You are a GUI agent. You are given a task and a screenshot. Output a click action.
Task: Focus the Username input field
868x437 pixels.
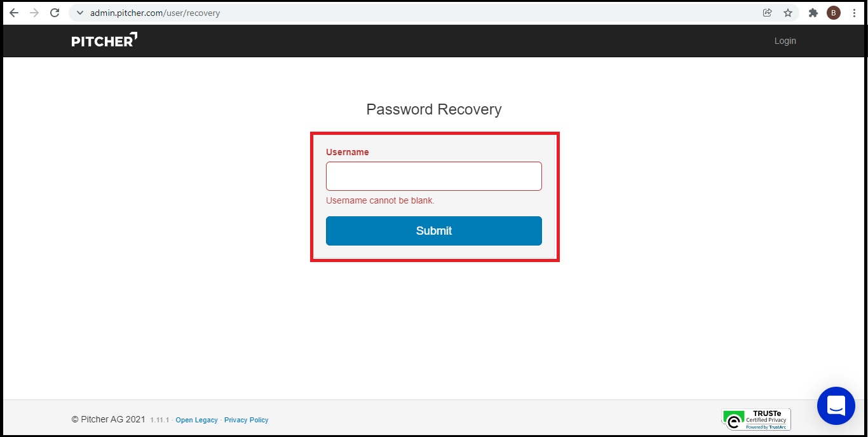pyautogui.click(x=433, y=176)
